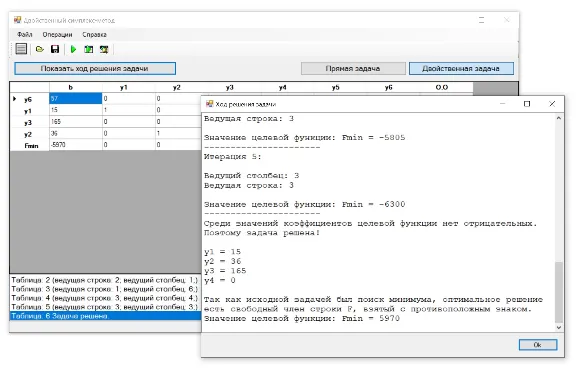Click the last toolbar icon with arrows
The image size is (576, 370).
104,49
